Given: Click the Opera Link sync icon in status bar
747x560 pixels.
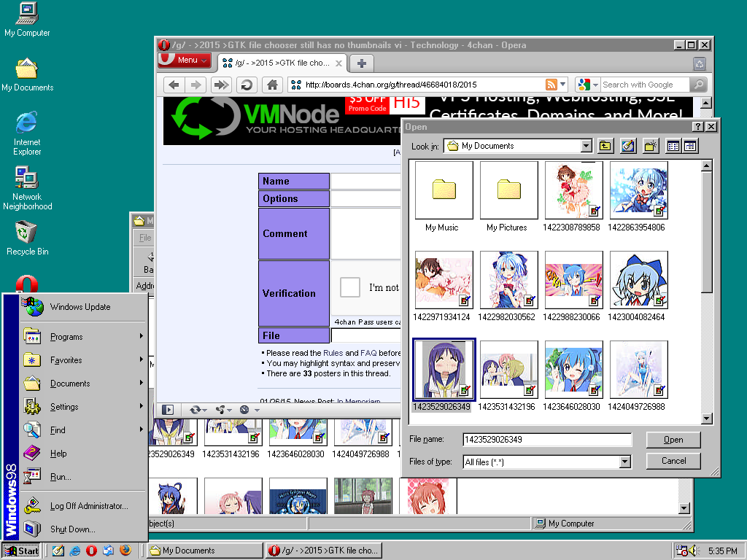Looking at the screenshot, I should (x=198, y=410).
